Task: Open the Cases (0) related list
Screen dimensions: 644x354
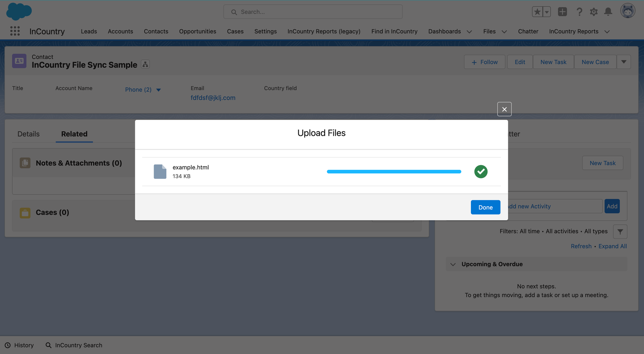Action: [x=52, y=212]
